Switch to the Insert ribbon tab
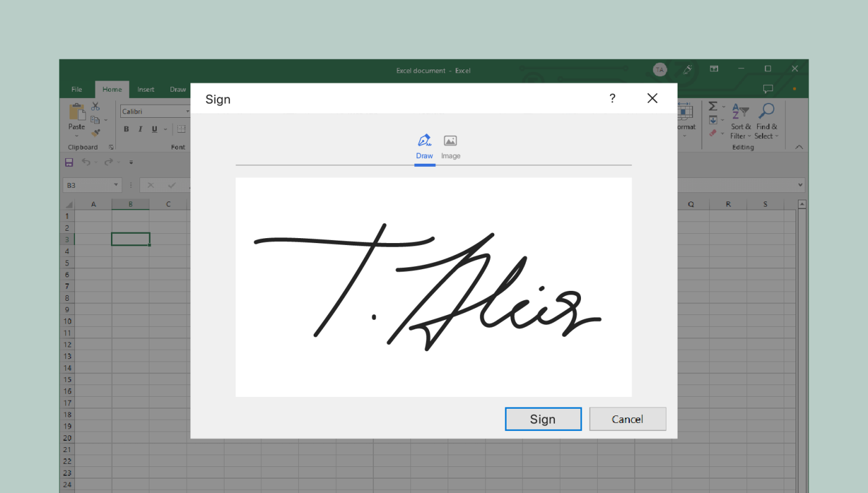Viewport: 868px width, 493px height. [146, 89]
